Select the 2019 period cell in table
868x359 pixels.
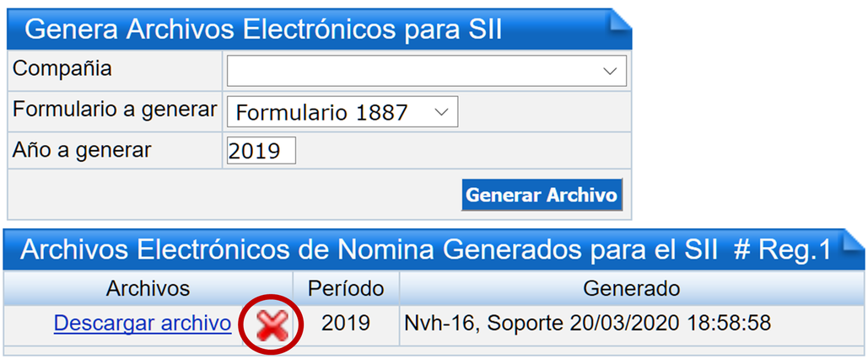pos(346,324)
